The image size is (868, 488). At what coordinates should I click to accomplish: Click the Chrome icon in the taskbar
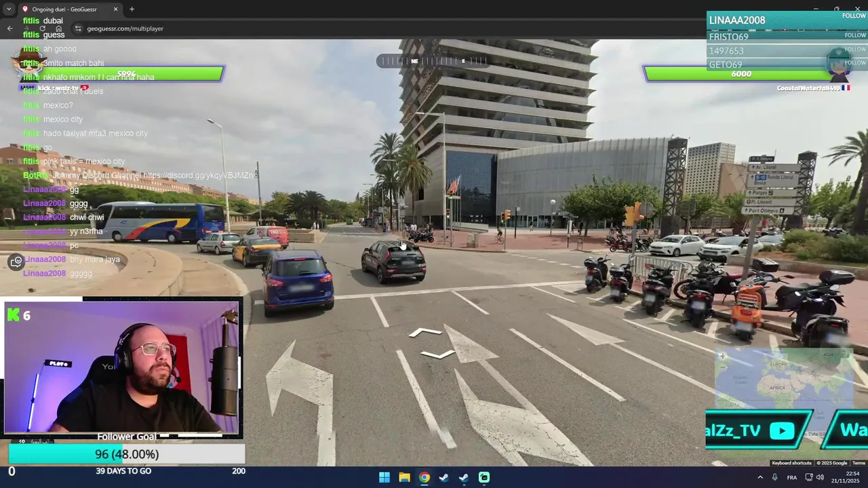424,477
